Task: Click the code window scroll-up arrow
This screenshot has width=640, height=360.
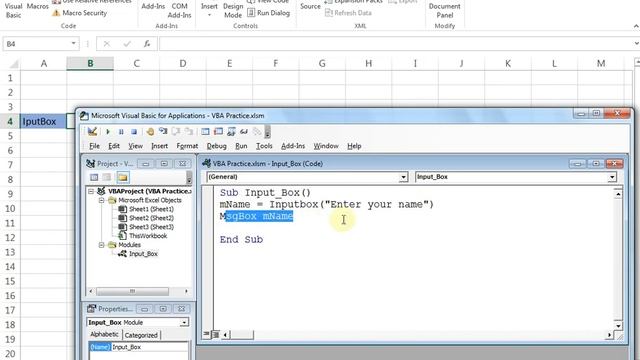Action: 618,194
